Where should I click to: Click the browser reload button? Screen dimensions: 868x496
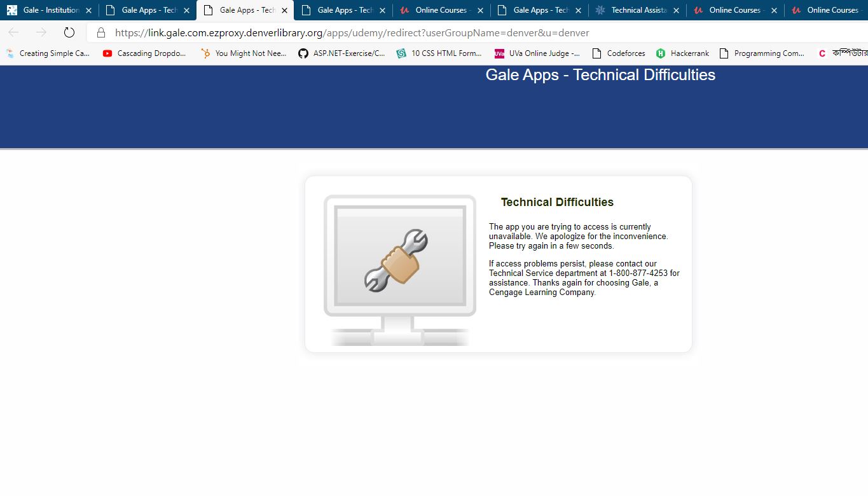pos(69,32)
